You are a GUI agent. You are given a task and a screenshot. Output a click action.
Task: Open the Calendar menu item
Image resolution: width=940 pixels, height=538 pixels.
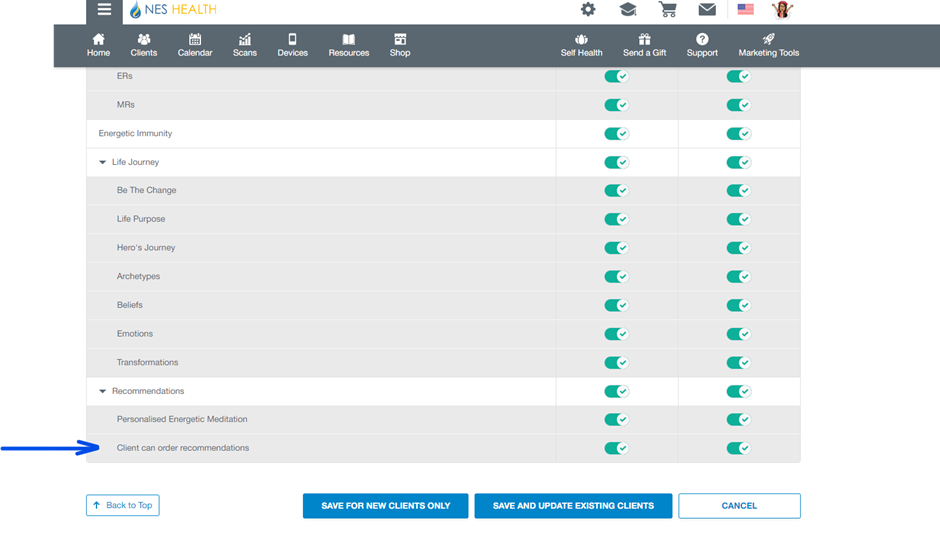click(195, 45)
